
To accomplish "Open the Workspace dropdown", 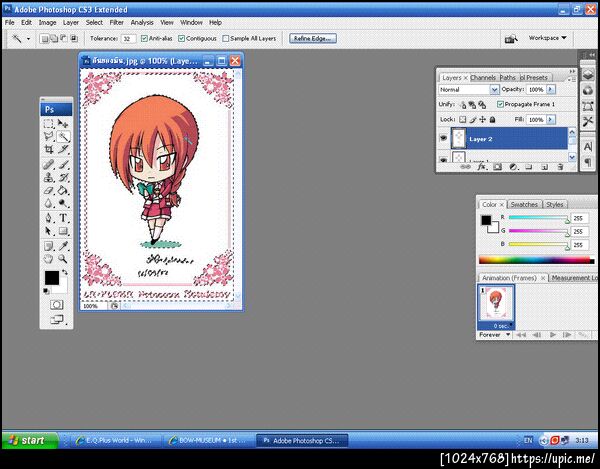I will [547, 38].
